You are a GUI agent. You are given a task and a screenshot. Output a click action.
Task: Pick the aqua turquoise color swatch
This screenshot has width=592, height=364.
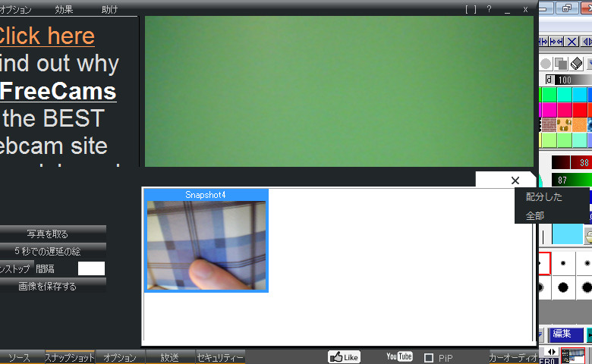pos(565,95)
